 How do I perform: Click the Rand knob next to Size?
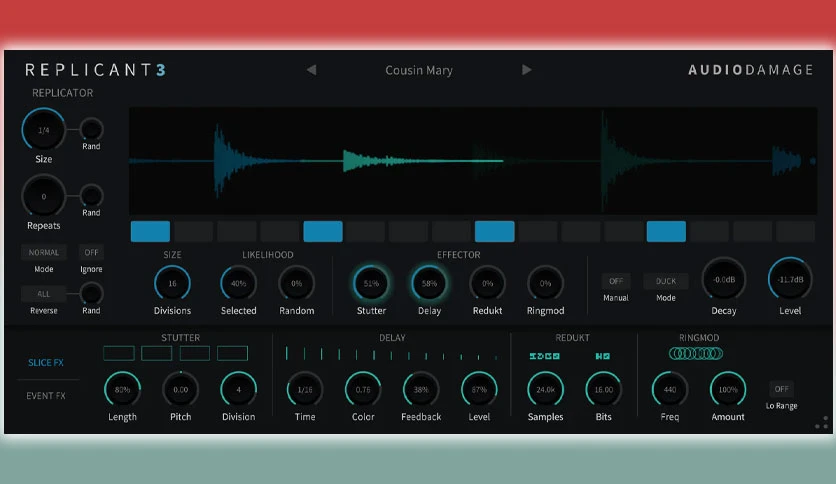[x=91, y=130]
